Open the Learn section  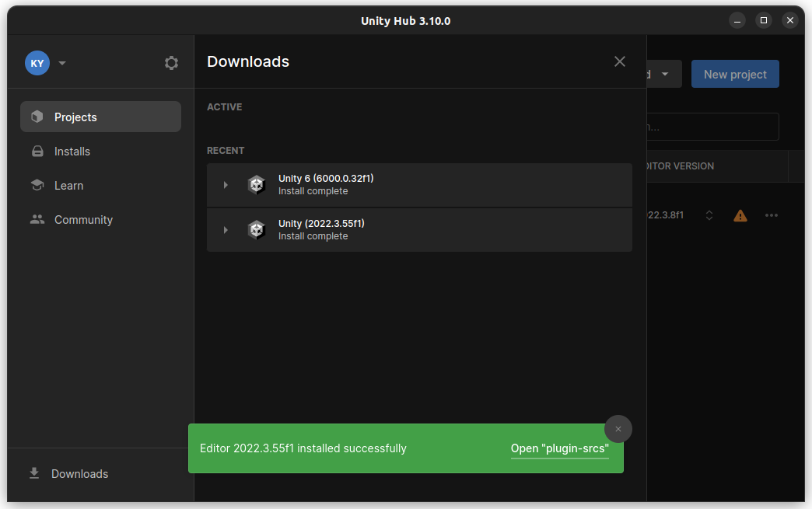tap(69, 186)
